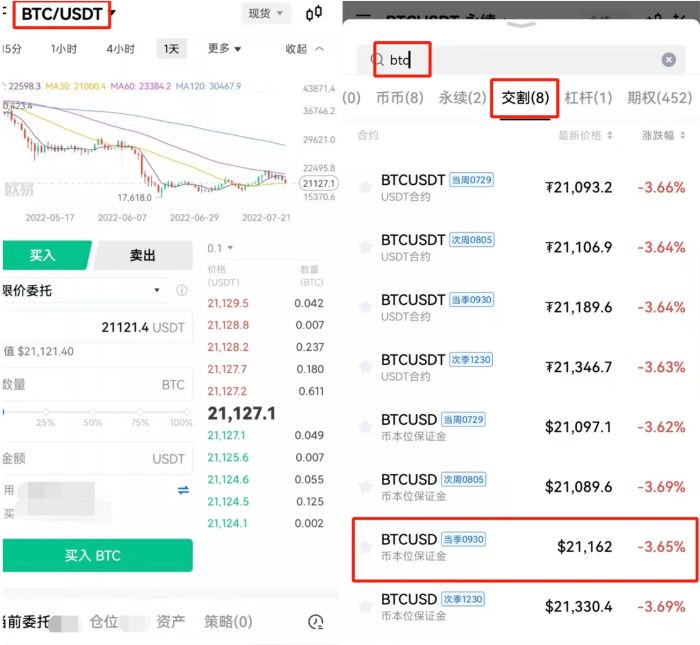
Task: Select the 1小时 chart interval
Action: pos(64,48)
